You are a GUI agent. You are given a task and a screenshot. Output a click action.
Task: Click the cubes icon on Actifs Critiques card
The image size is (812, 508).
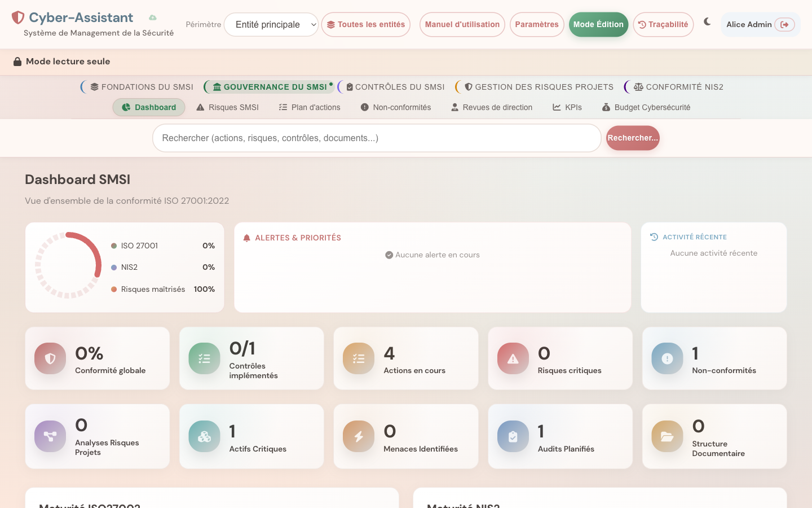point(204,436)
